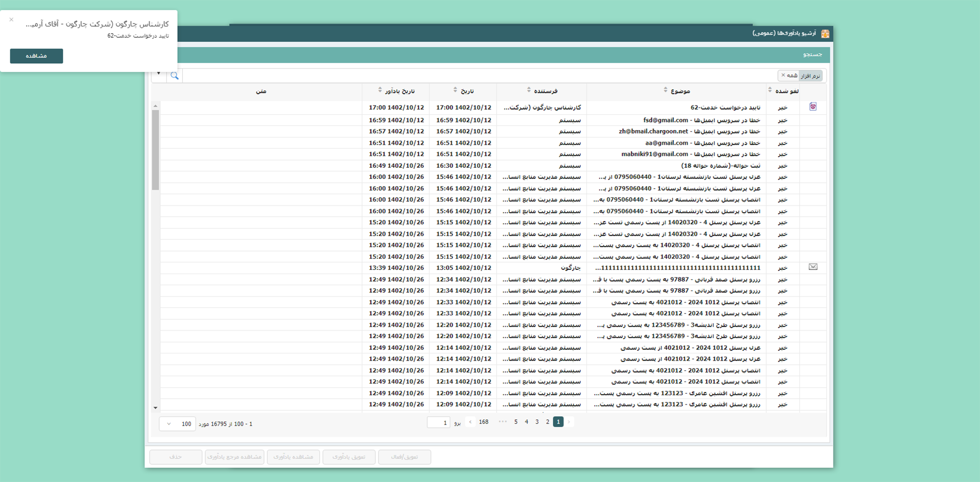
Task: Click the 'مشاهده' button in the notification
Action: tap(36, 56)
